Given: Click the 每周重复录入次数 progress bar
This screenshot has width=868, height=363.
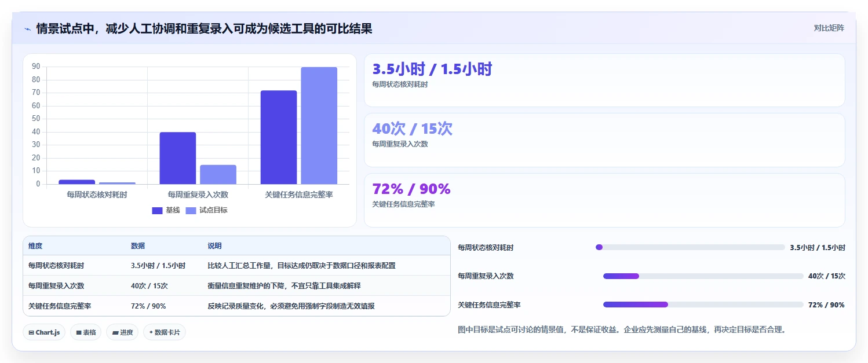Looking at the screenshot, I should click(703, 276).
